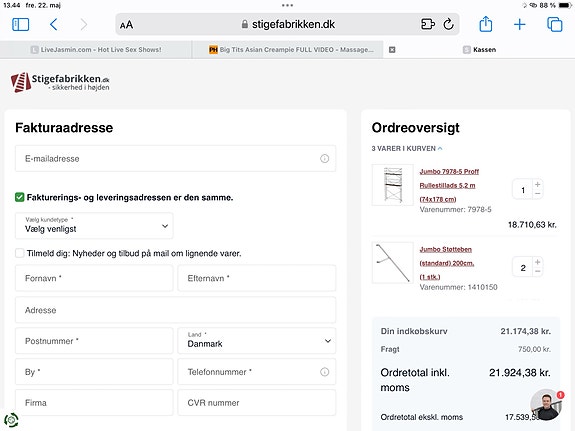
Task: Open the AA reader and text menu
Action: (126, 25)
